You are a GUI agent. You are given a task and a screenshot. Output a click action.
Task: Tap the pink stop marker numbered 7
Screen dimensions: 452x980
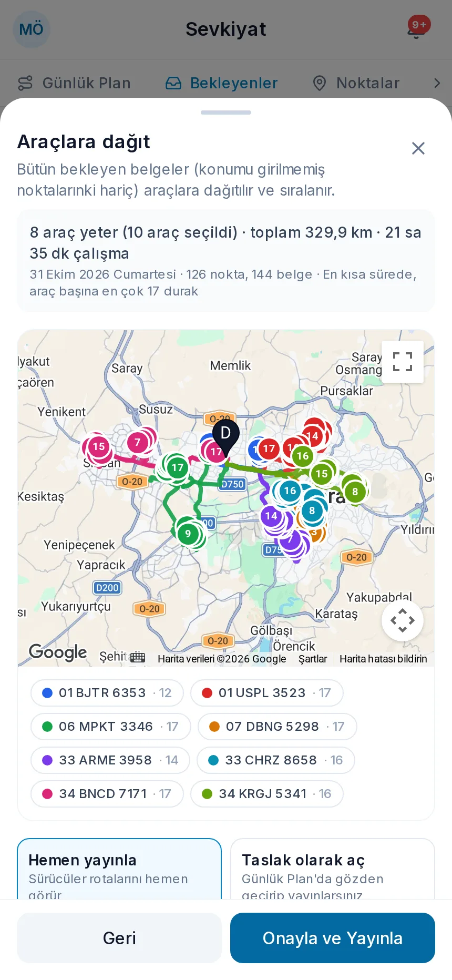tap(138, 442)
